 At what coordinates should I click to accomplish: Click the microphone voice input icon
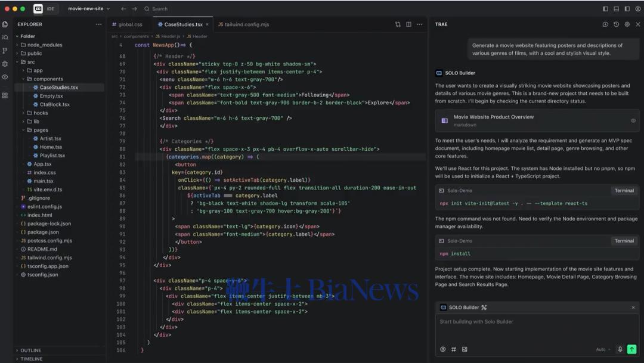[x=620, y=349]
